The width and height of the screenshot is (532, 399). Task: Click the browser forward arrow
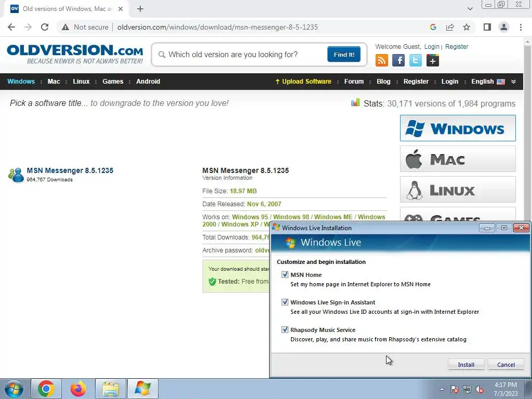28,27
